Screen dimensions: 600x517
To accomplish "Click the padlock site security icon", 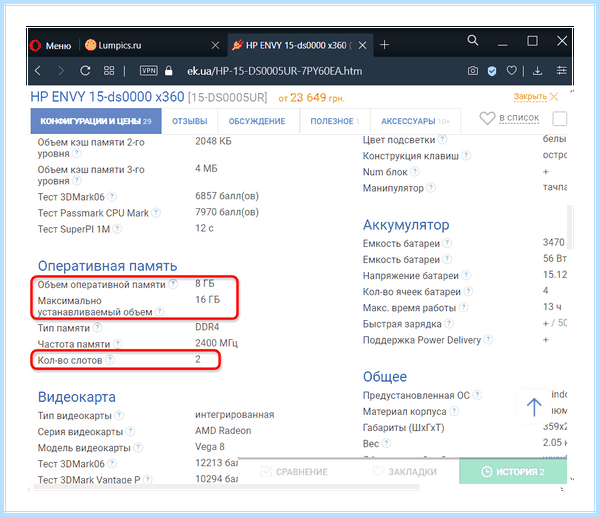I will pos(168,70).
